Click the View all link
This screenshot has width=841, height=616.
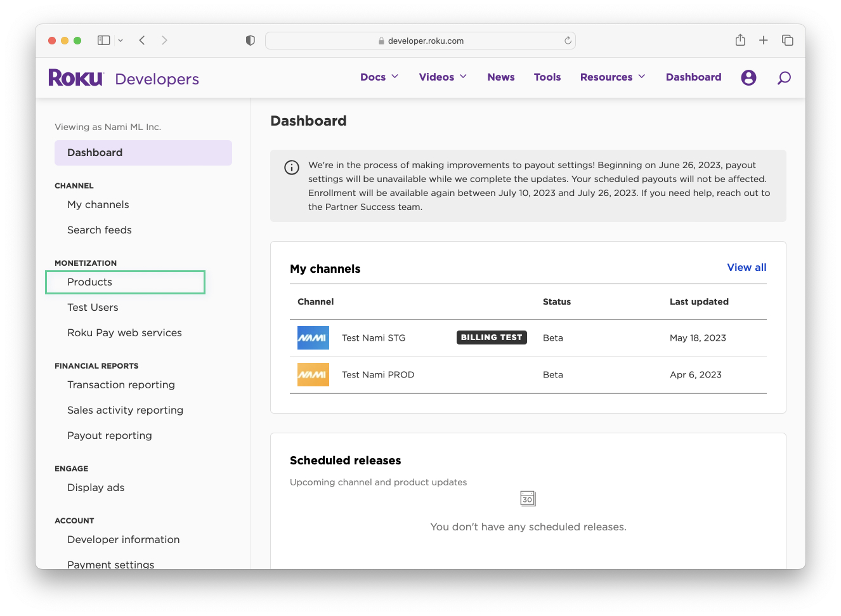[746, 268]
